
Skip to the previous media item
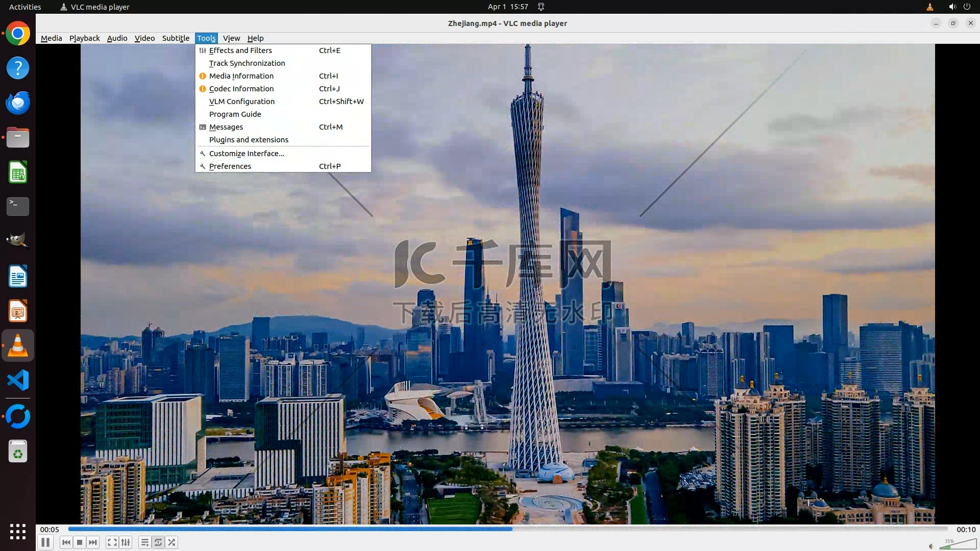tap(66, 542)
